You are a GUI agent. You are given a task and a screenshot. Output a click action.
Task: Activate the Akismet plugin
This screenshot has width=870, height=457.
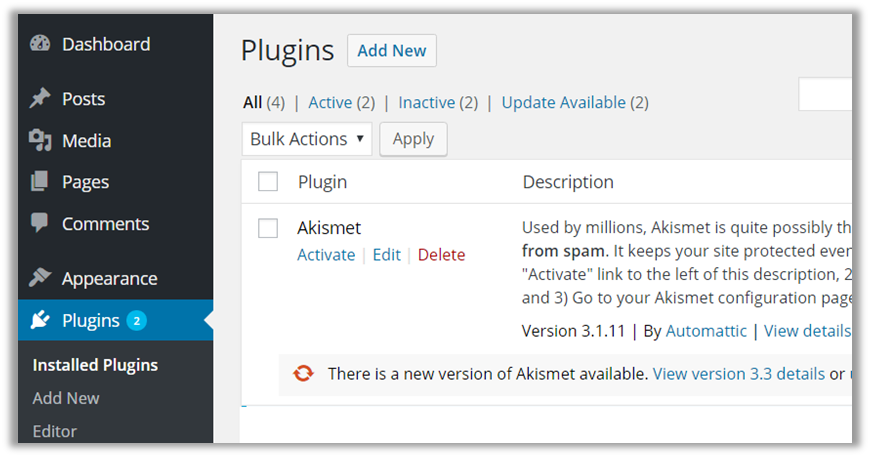click(326, 255)
